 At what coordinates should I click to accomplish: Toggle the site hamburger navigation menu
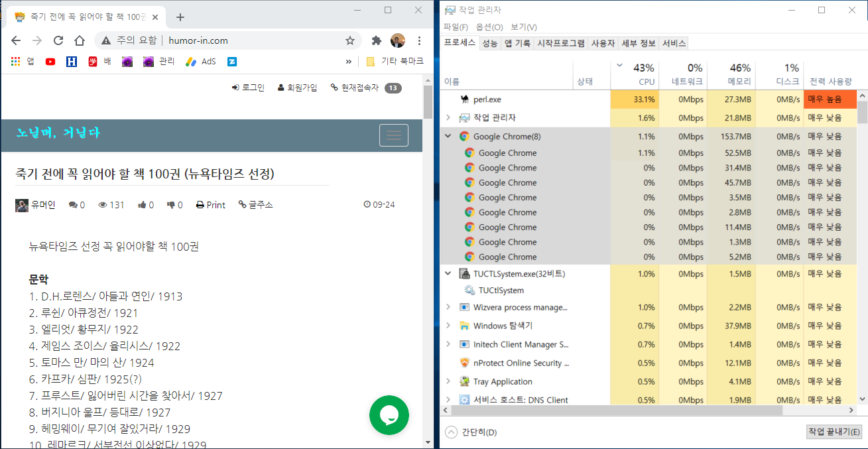click(x=394, y=135)
